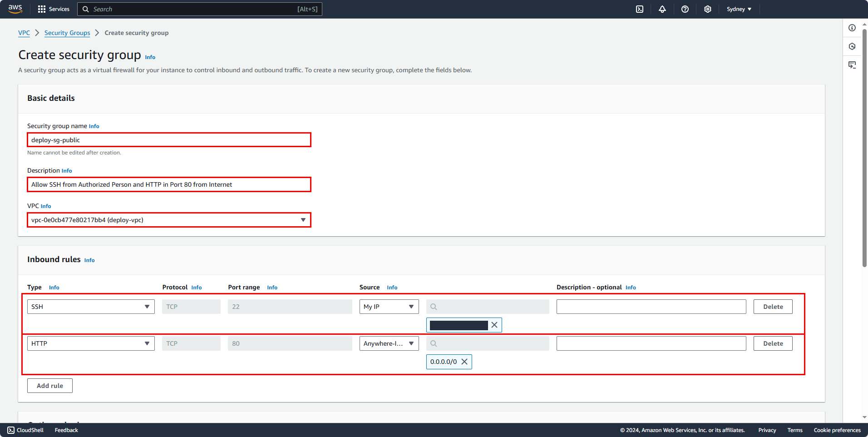Image resolution: width=868 pixels, height=437 pixels.
Task: Open the SSH rule type dropdown
Action: [91, 307]
